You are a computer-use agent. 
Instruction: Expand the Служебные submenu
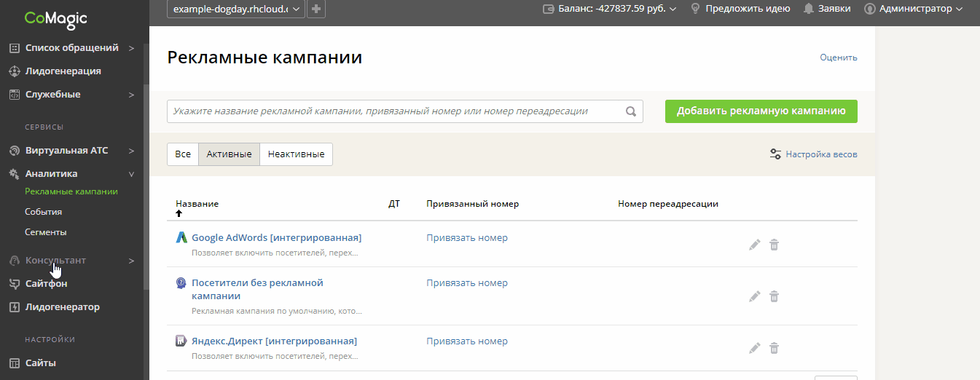click(x=131, y=95)
